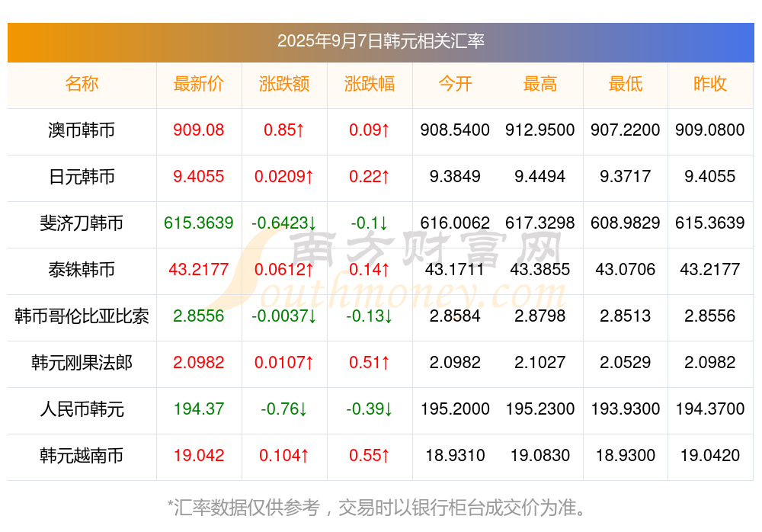Click the high value "19.0830"
This screenshot has width=762, height=532.
[540, 456]
